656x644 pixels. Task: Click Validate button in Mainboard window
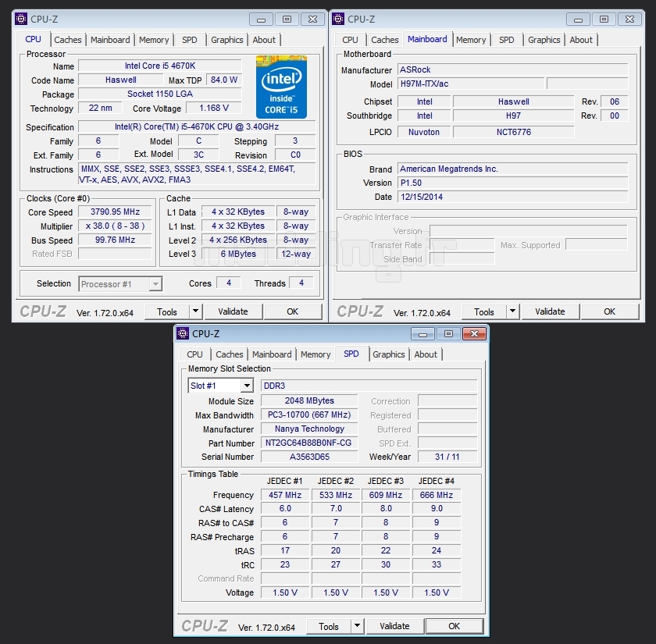click(550, 311)
